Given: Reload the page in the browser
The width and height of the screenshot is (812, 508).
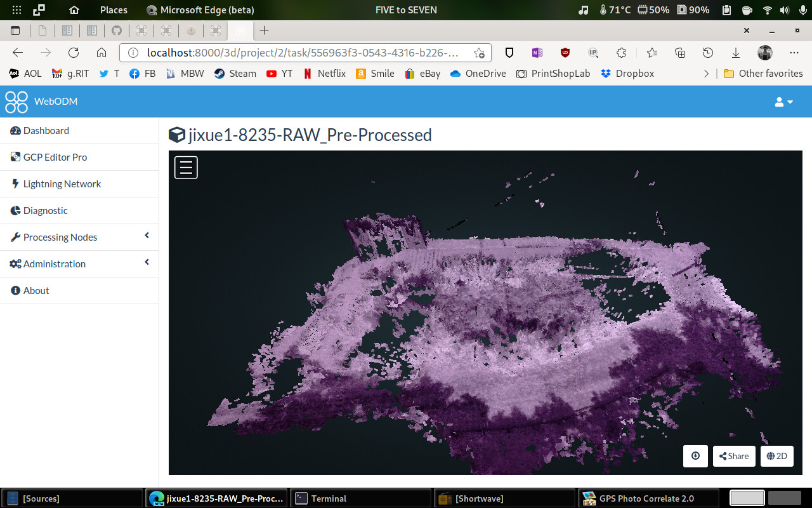Looking at the screenshot, I should pyautogui.click(x=74, y=53).
